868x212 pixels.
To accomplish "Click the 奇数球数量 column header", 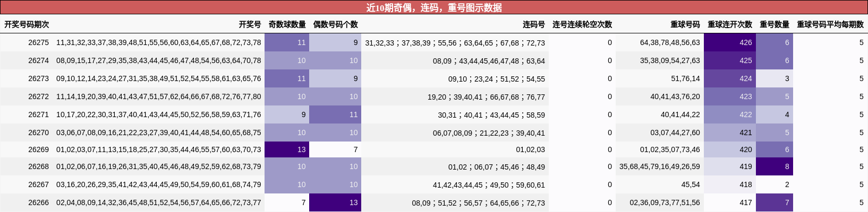I will (287, 24).
